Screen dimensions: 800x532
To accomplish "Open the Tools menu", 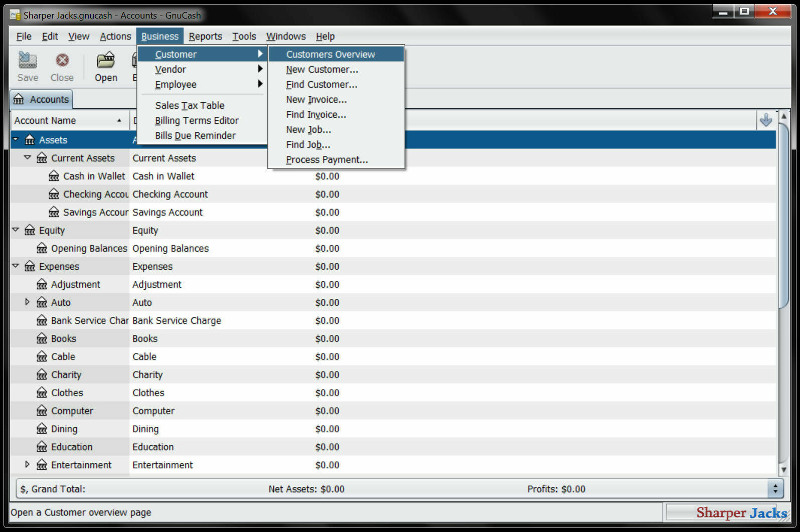I will point(244,36).
